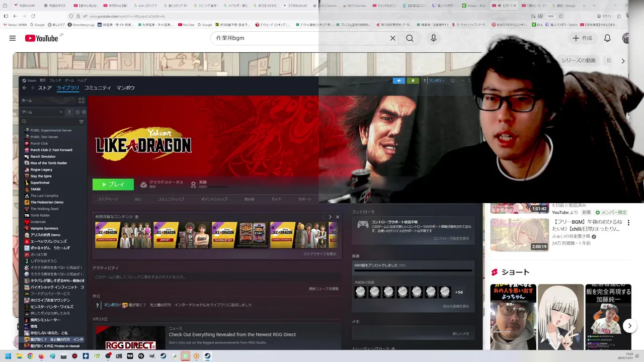644x362 pixels.
Task: Start YouTube voice search microphone
Action: 434,38
